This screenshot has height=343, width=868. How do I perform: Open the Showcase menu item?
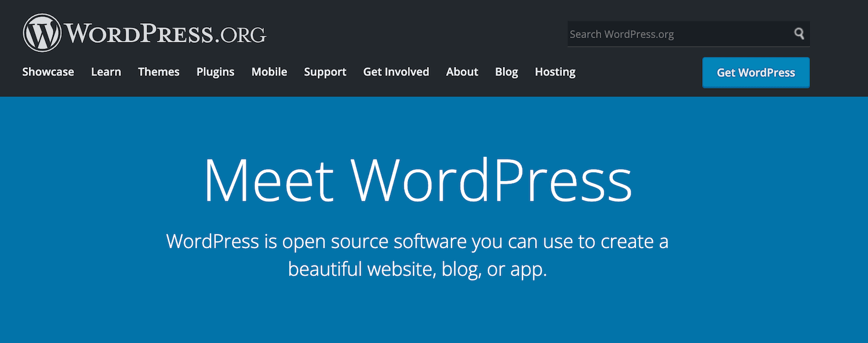(x=47, y=72)
